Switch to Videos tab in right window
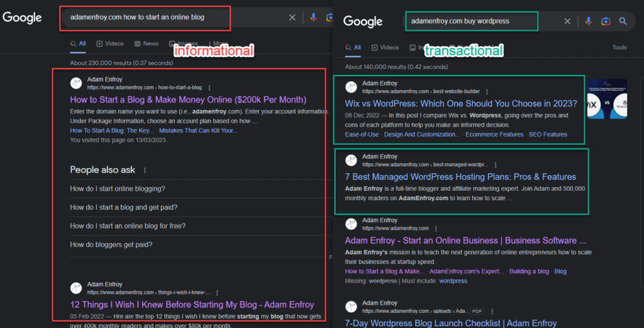The width and height of the screenshot is (644, 328). (x=386, y=48)
